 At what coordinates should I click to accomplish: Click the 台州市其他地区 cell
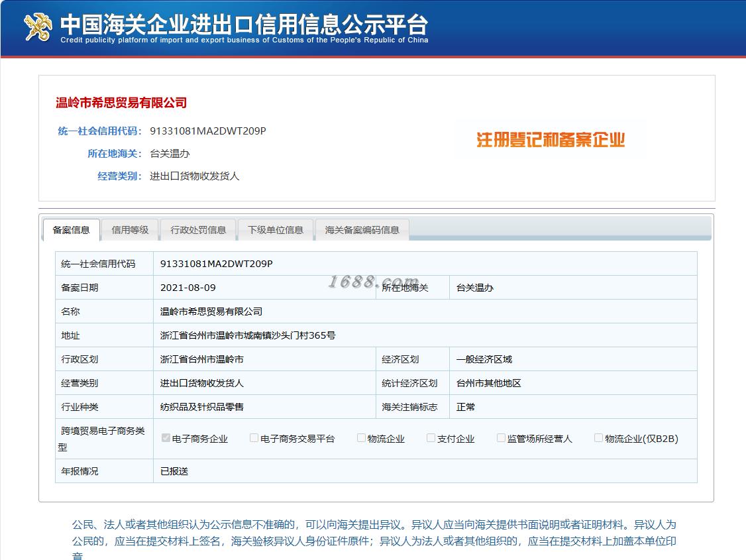point(489,383)
